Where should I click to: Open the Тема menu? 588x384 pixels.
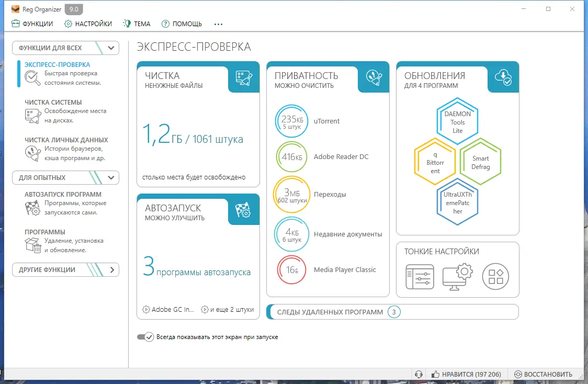coord(136,24)
